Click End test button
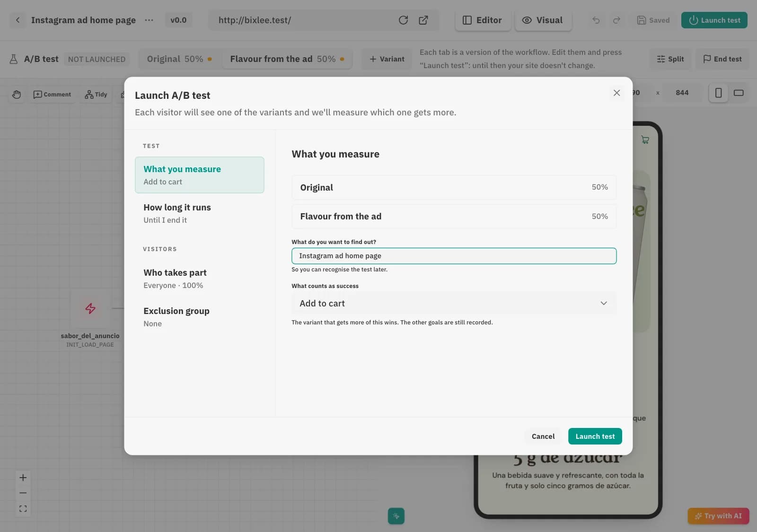 [x=722, y=59]
